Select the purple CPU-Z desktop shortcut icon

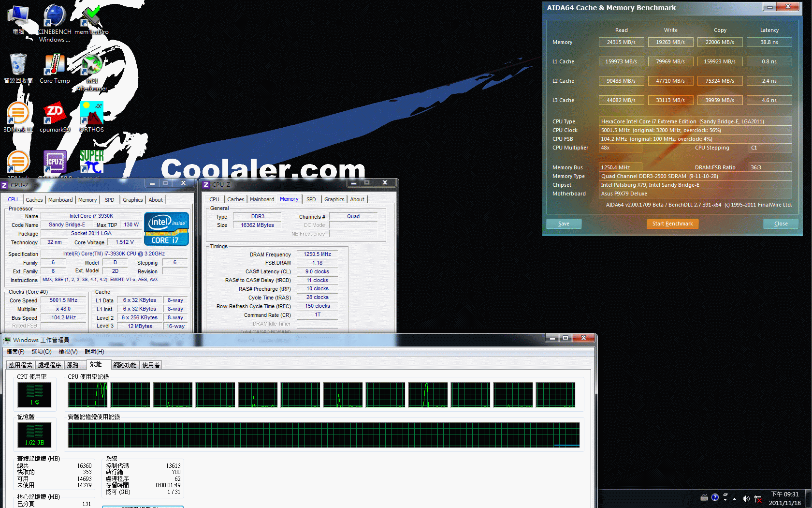click(55, 162)
